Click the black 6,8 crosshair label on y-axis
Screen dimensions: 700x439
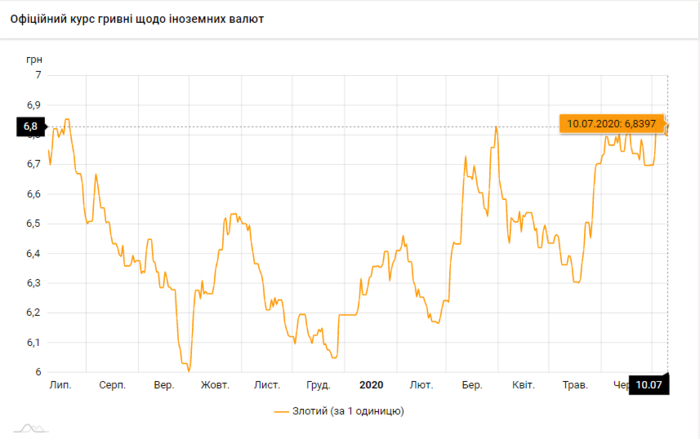[29, 127]
